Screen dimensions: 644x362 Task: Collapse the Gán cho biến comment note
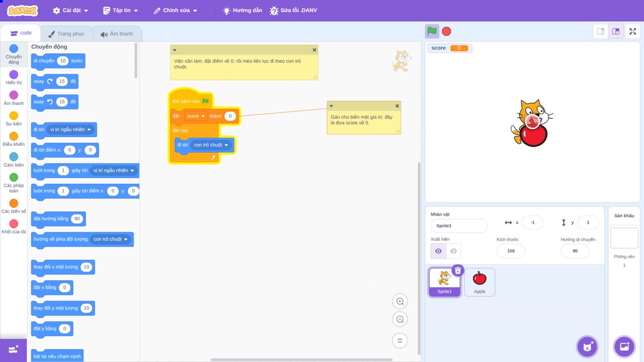[331, 106]
